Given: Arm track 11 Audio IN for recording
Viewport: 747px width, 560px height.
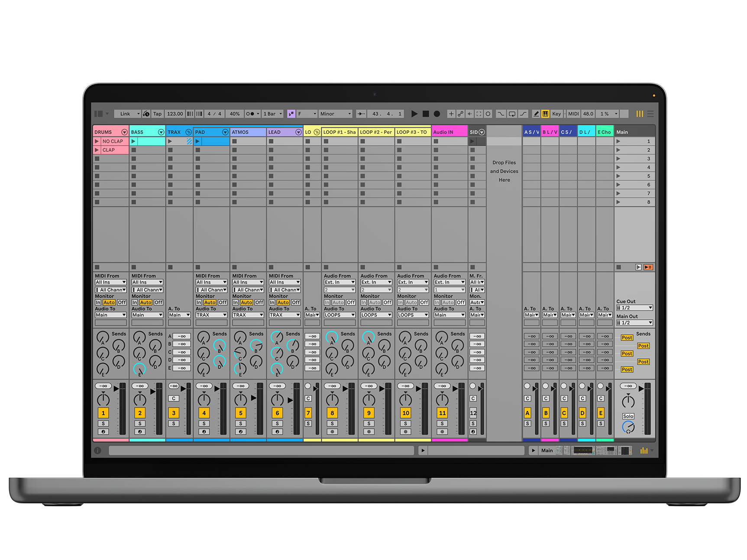Looking at the screenshot, I should tap(442, 432).
